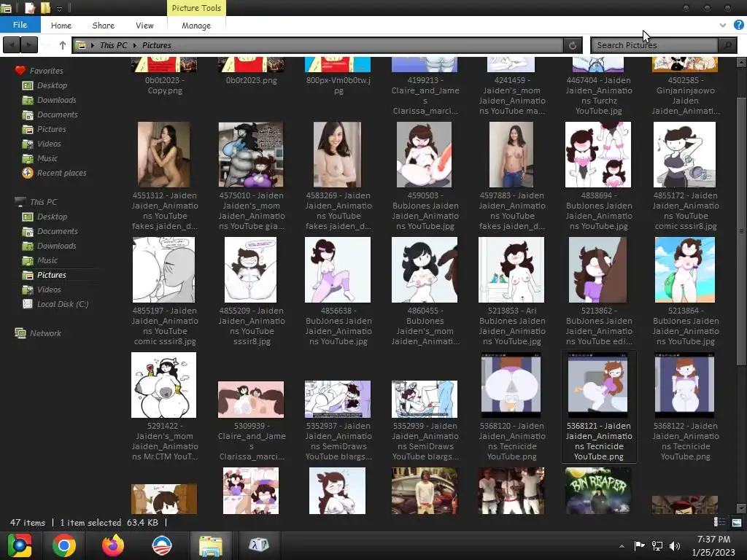The image size is (747, 560).
Task: Expand the chevron after This PC in breadcrumb
Action: click(x=135, y=45)
